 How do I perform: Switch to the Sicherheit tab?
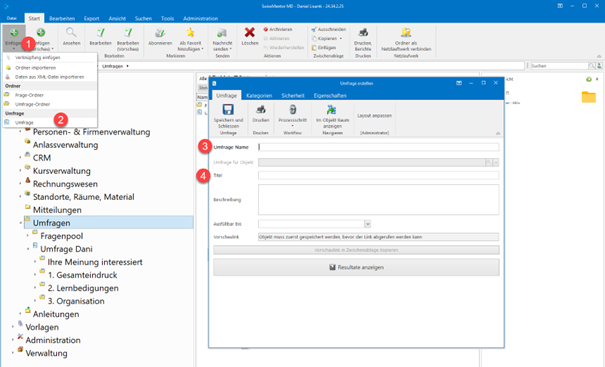(x=293, y=95)
